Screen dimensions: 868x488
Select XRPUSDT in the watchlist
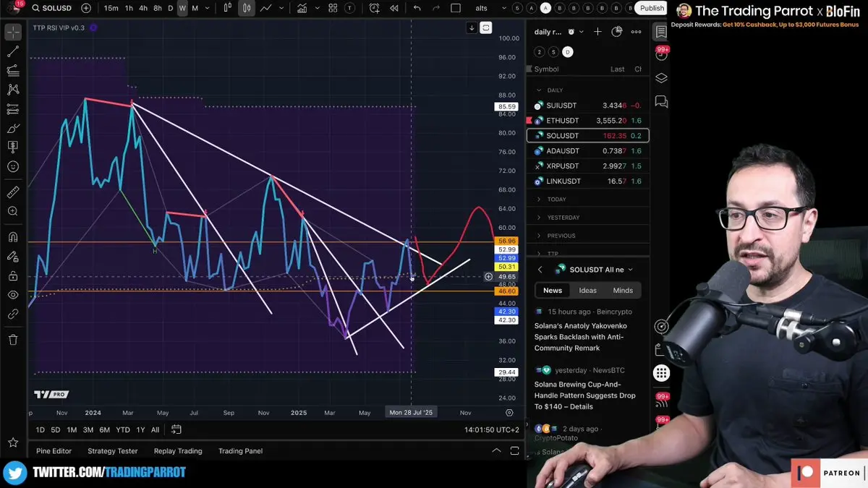(x=588, y=166)
